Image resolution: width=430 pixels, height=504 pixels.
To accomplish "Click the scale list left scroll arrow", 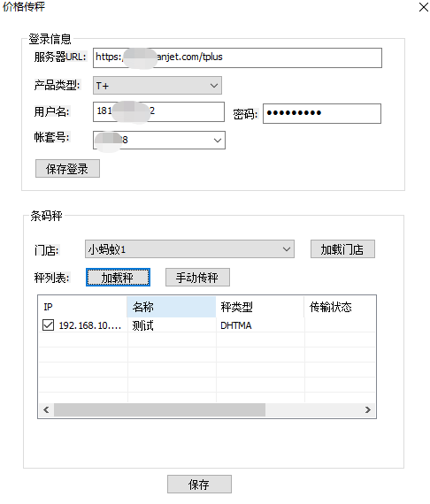I will (46, 409).
